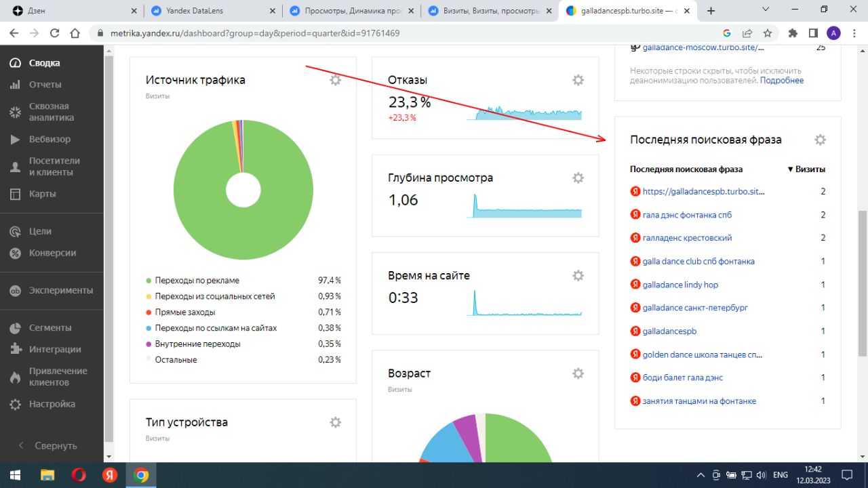Open gear icon of Последняя поисковая фраза widget
The height and width of the screenshot is (488, 868).
(820, 140)
